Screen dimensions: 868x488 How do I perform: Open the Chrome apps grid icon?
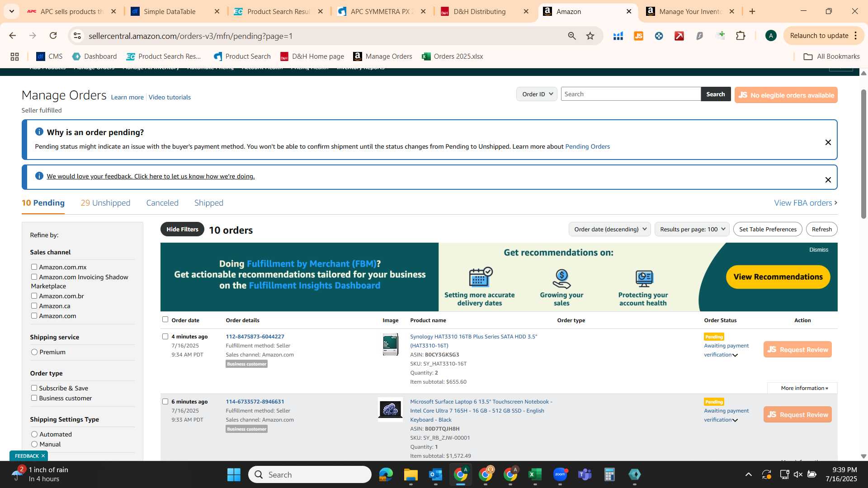tap(14, 56)
